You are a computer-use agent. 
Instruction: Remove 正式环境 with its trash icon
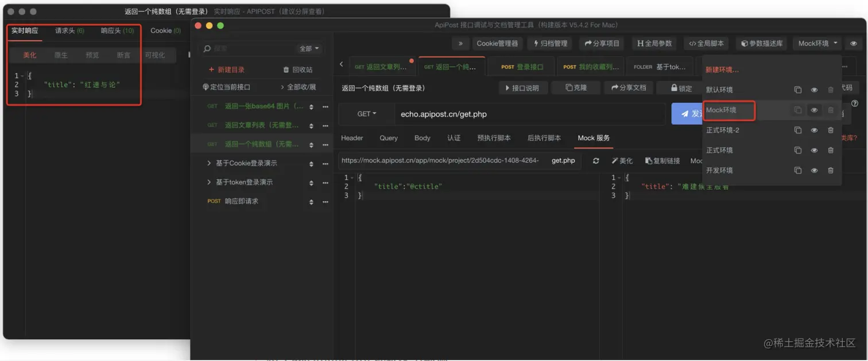tap(830, 150)
